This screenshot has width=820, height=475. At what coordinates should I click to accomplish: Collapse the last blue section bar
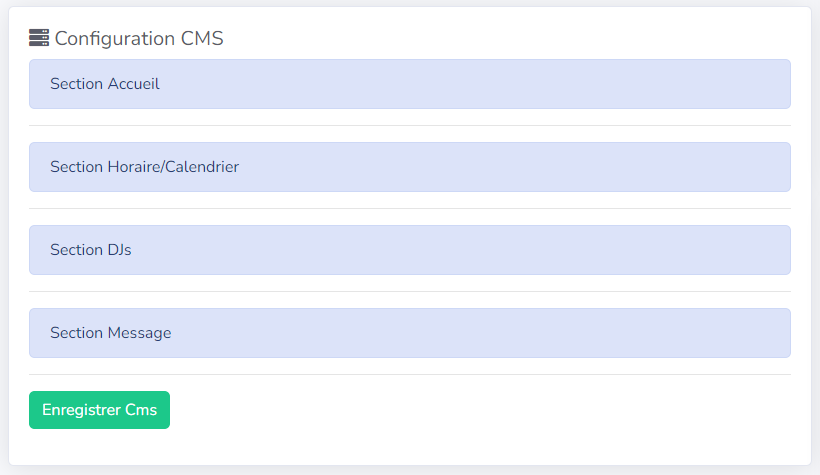409,333
